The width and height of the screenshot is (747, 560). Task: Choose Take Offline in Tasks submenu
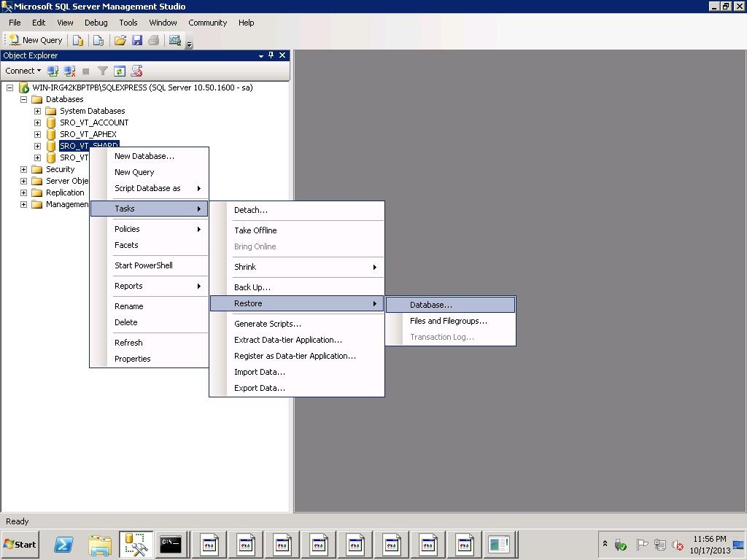(x=297, y=230)
